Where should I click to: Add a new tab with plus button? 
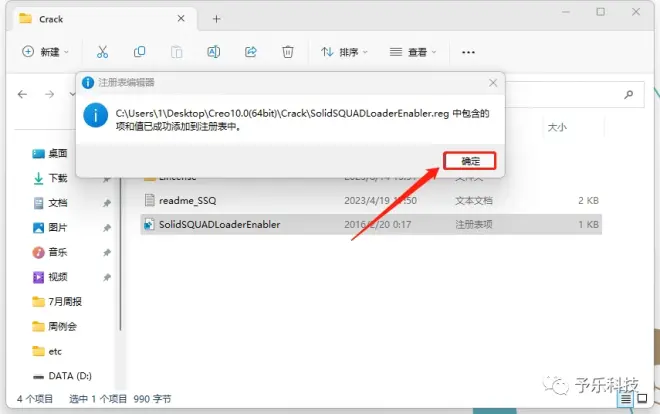click(216, 19)
